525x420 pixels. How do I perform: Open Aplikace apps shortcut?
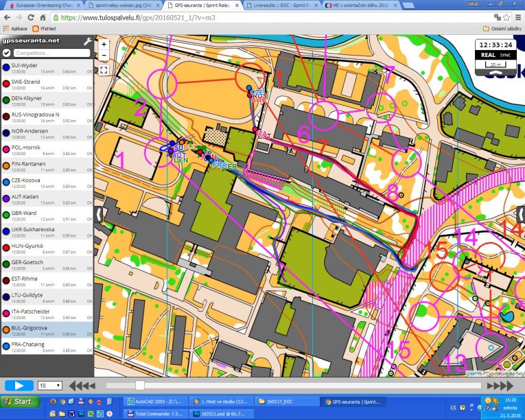15,29
